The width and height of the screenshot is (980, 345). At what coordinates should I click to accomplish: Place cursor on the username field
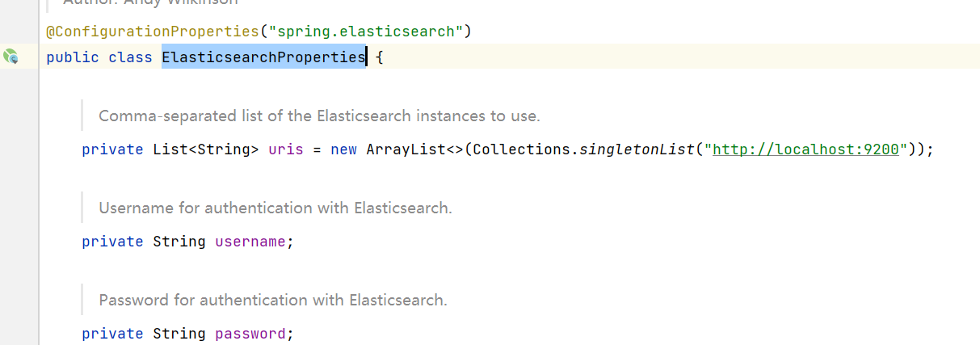point(250,242)
